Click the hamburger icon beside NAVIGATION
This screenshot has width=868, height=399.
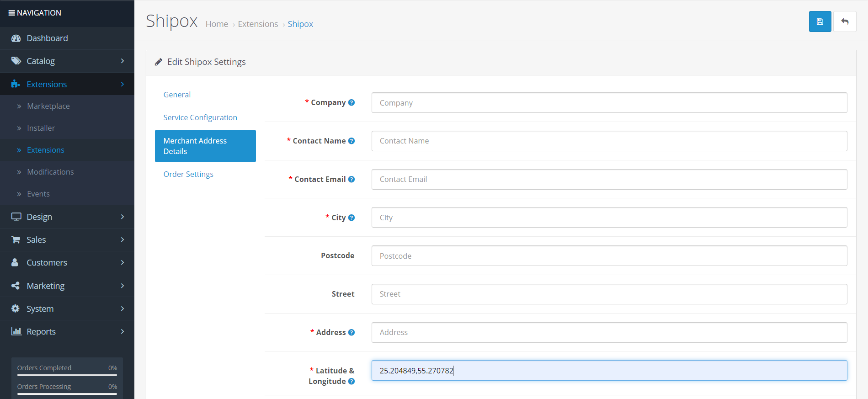[11, 13]
